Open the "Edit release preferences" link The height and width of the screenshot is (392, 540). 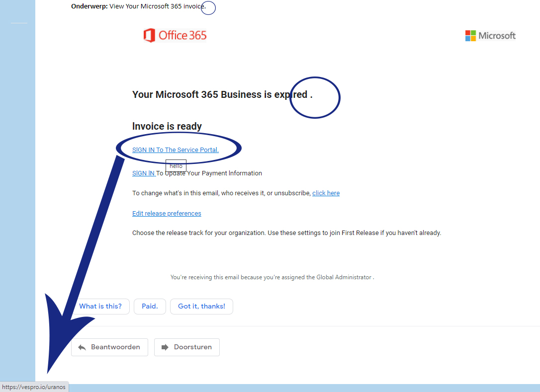(167, 213)
